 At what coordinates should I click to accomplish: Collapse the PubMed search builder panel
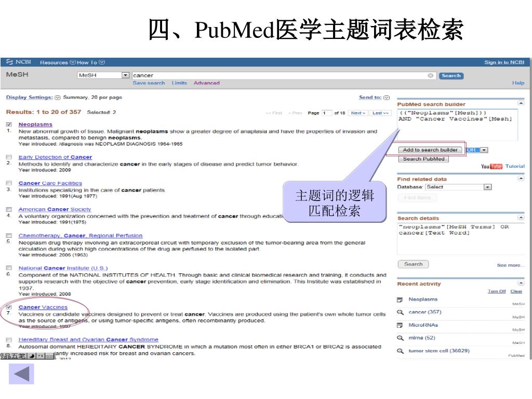tap(521, 103)
